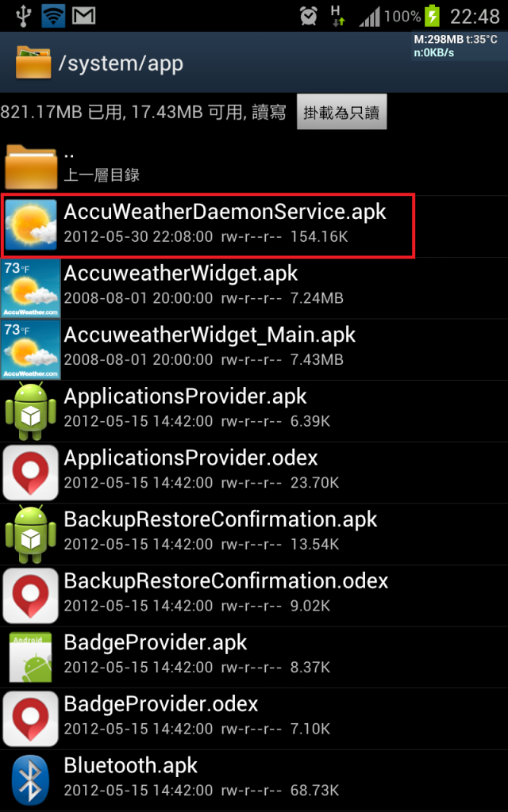Screen dimensions: 508x812
Task: Select BackupRestoreConfirmation.odex file name
Action: [x=226, y=580]
